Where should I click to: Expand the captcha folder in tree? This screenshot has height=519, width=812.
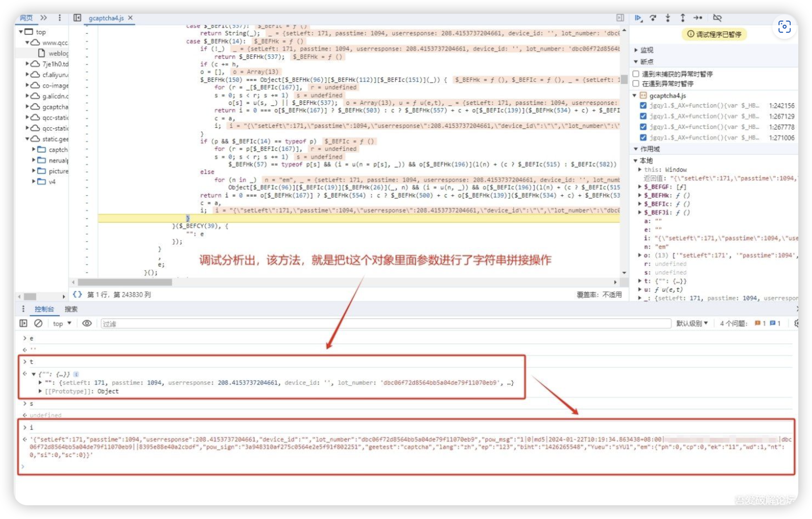coord(34,149)
